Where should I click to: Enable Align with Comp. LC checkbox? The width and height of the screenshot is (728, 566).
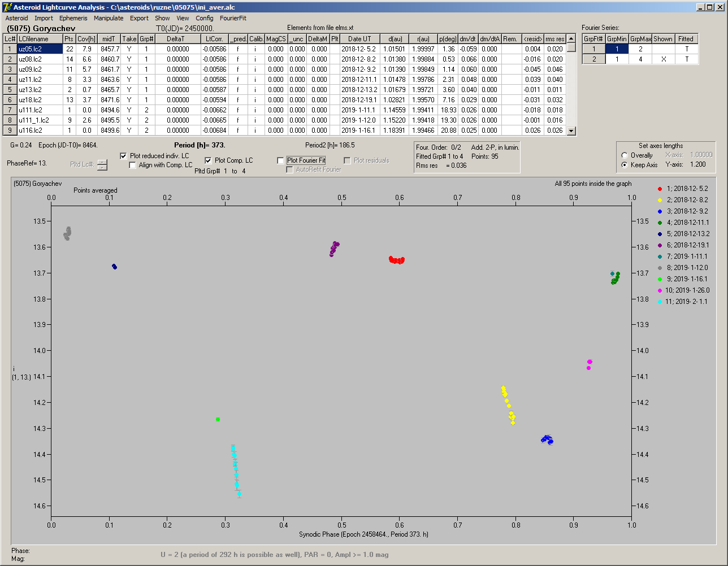coord(133,165)
